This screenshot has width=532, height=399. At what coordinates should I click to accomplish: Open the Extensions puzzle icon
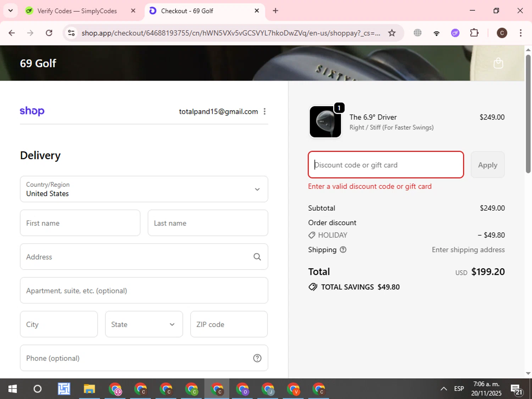474,33
